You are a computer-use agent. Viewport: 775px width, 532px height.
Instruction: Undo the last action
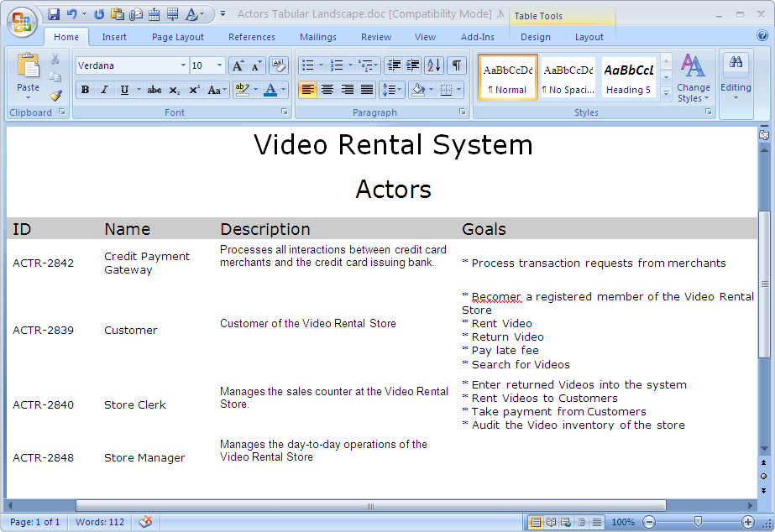72,14
